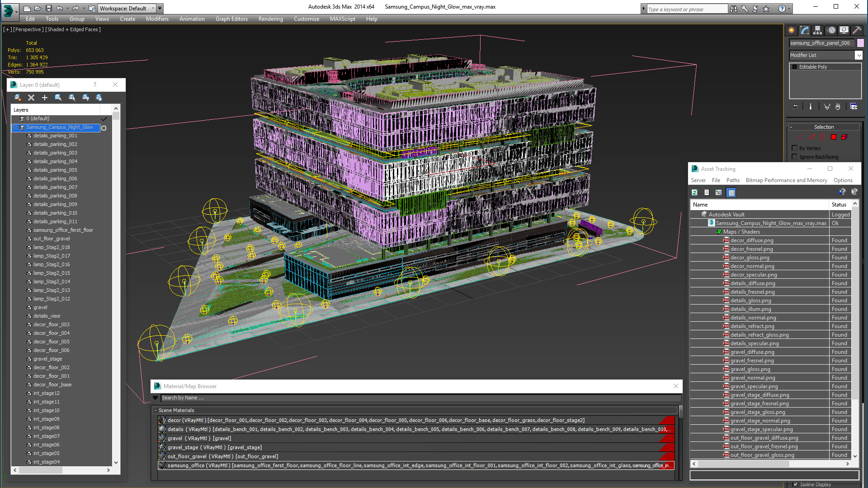Click the Save File icon in quick access toolbar
The height and width of the screenshot is (488, 868).
pyautogui.click(x=49, y=8)
